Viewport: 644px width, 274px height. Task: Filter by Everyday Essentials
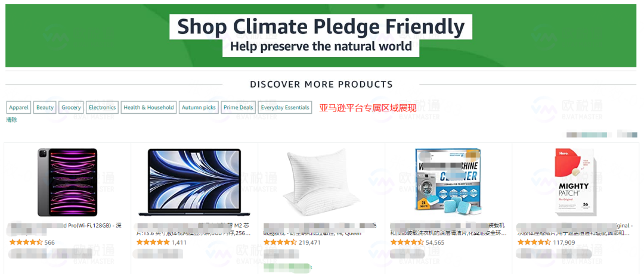pyautogui.click(x=285, y=107)
